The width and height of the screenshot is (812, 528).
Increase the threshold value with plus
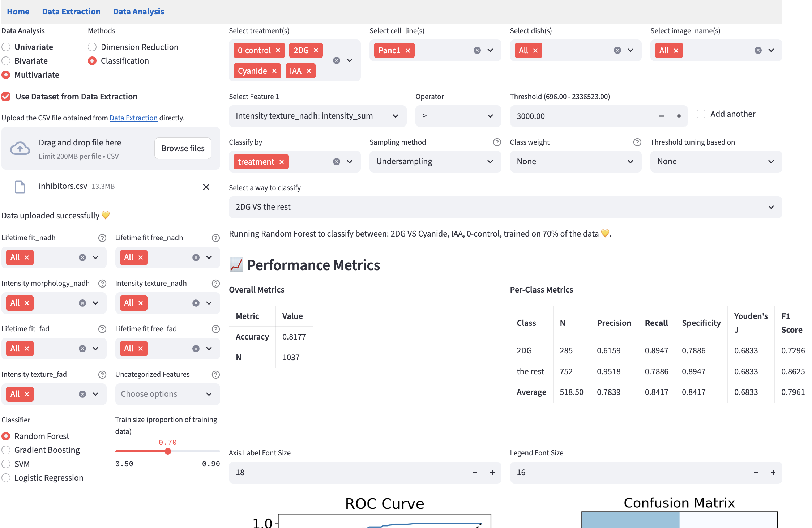(x=679, y=116)
